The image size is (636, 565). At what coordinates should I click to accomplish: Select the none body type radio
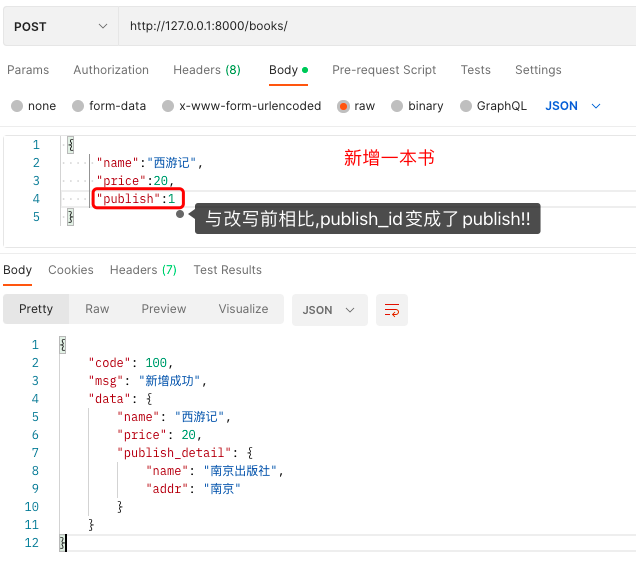17,106
